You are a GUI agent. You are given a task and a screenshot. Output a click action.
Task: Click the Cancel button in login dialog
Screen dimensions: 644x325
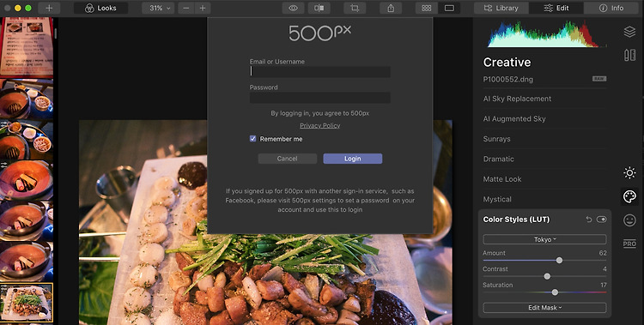pos(287,159)
